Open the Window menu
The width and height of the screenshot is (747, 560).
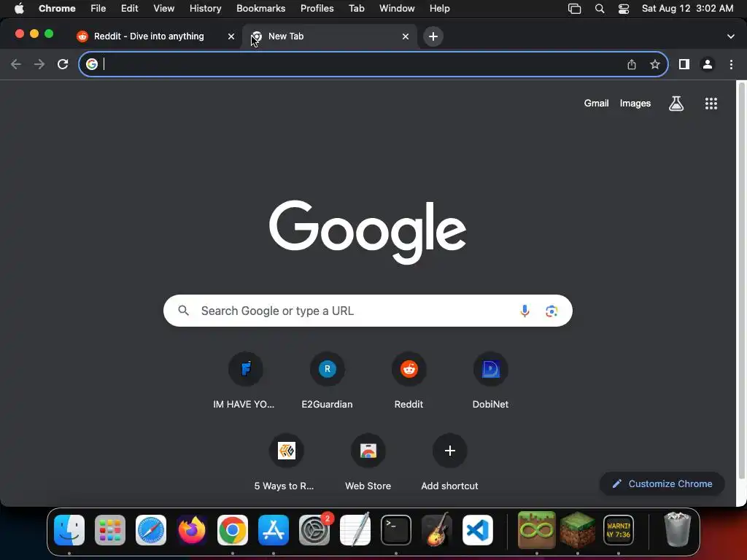[397, 9]
